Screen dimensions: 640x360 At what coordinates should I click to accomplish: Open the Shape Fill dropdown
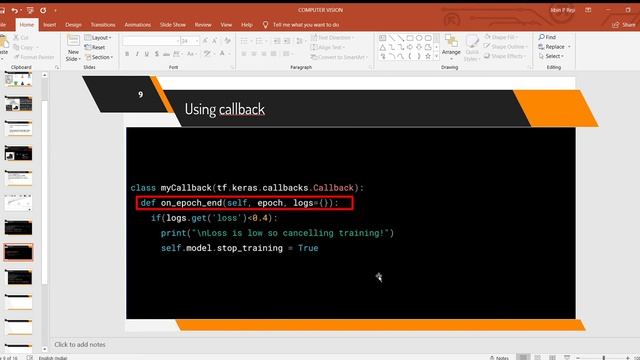coord(500,37)
